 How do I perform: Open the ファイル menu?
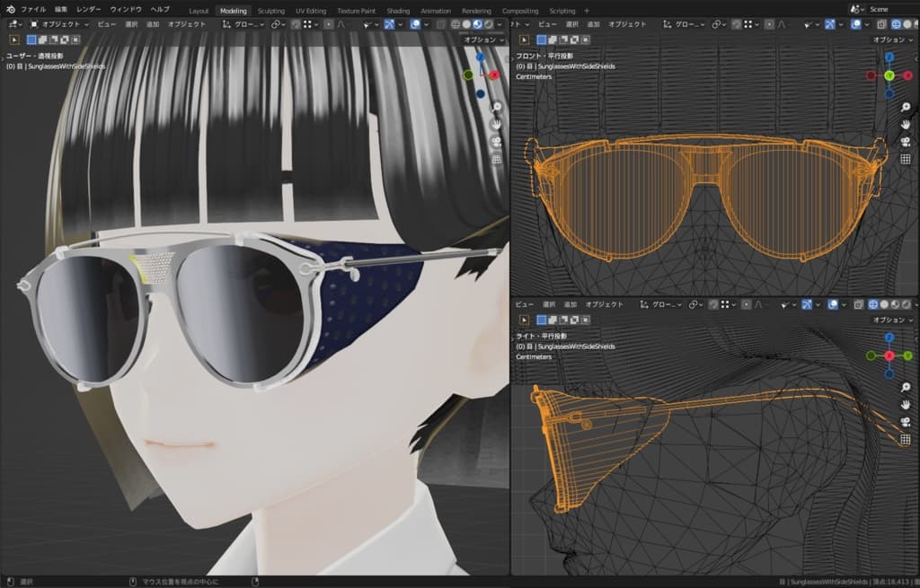[x=33, y=10]
